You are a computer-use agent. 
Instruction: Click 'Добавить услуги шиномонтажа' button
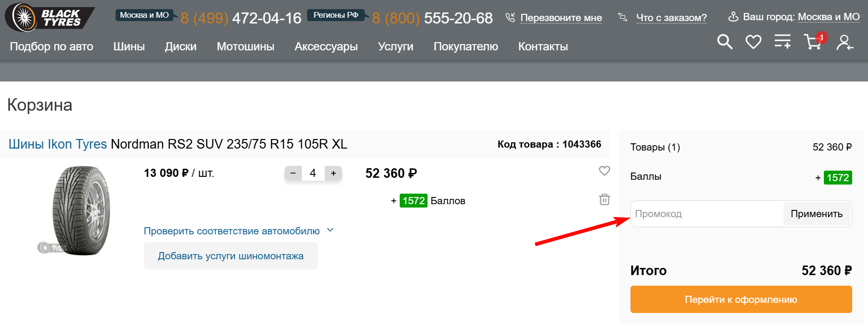pyautogui.click(x=231, y=256)
